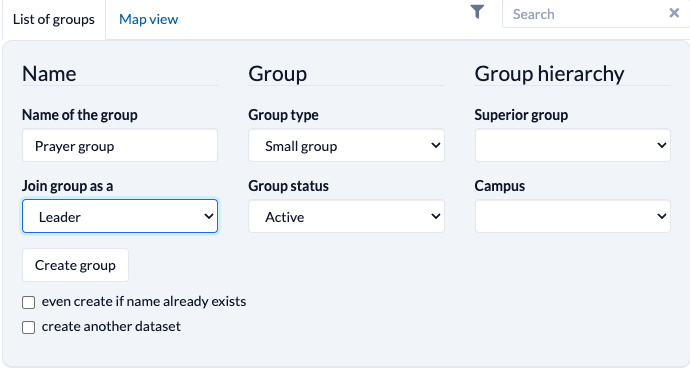This screenshot has width=690, height=368.
Task: Switch to the List of groups tab
Action: pos(54,20)
